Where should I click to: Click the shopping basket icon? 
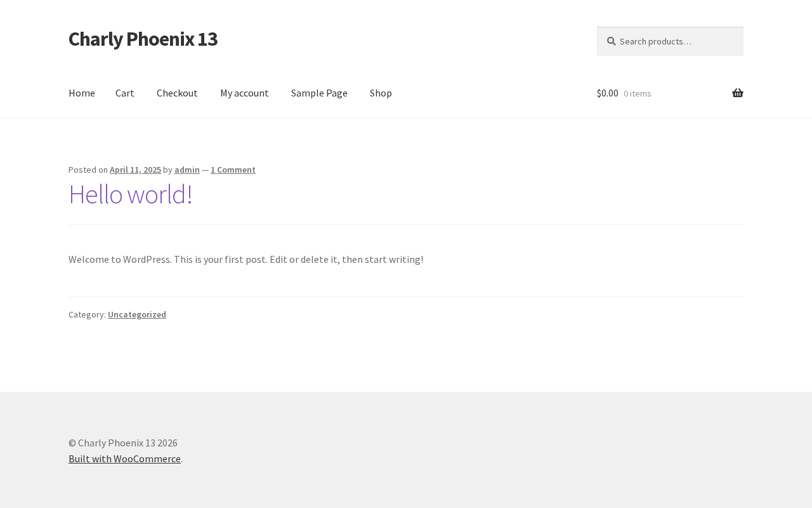click(738, 93)
